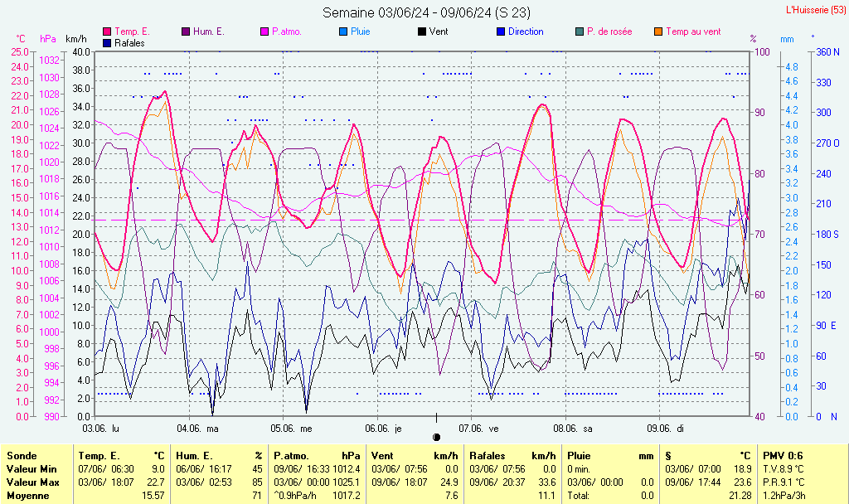This screenshot has width=849, height=504.
Task: Click the 'hPa' unit label above the pressure axis
Action: [x=47, y=39]
